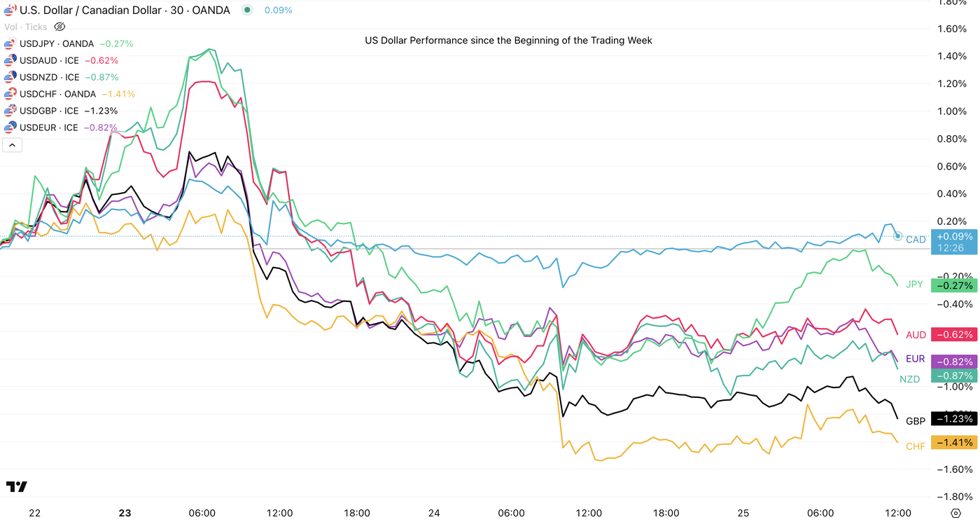
Task: Collapse the symbol legend with the chevron
Action: pyautogui.click(x=13, y=145)
